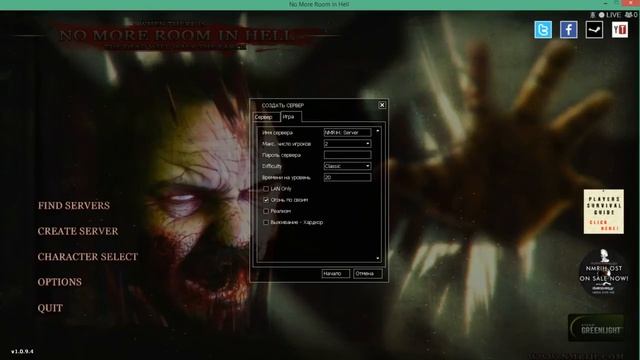Open the YouTube icon link
Image resolution: width=640 pixels, height=360 pixels.
click(x=620, y=30)
